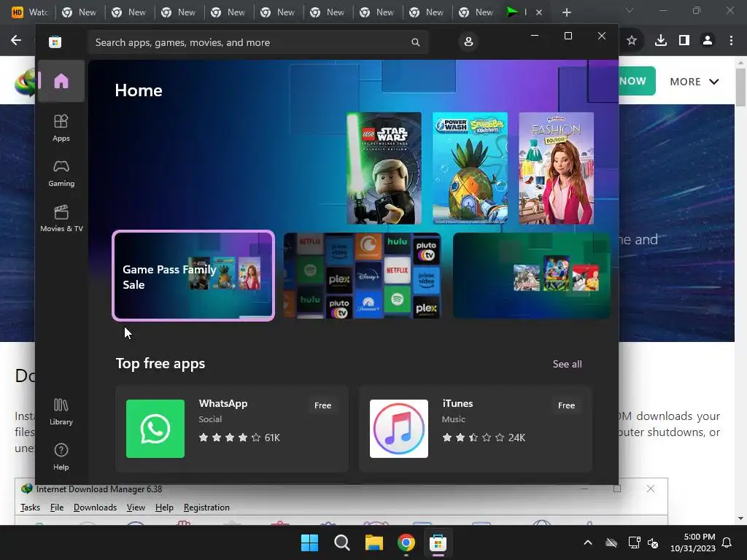Open View menu in Internet Download Manager

136,507
